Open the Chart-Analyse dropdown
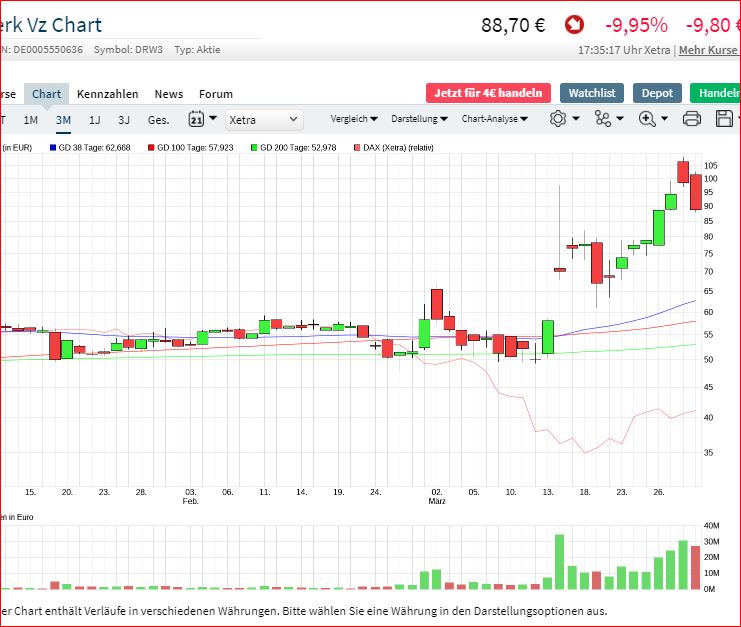Viewport: 741px width, 627px height. tap(496, 119)
